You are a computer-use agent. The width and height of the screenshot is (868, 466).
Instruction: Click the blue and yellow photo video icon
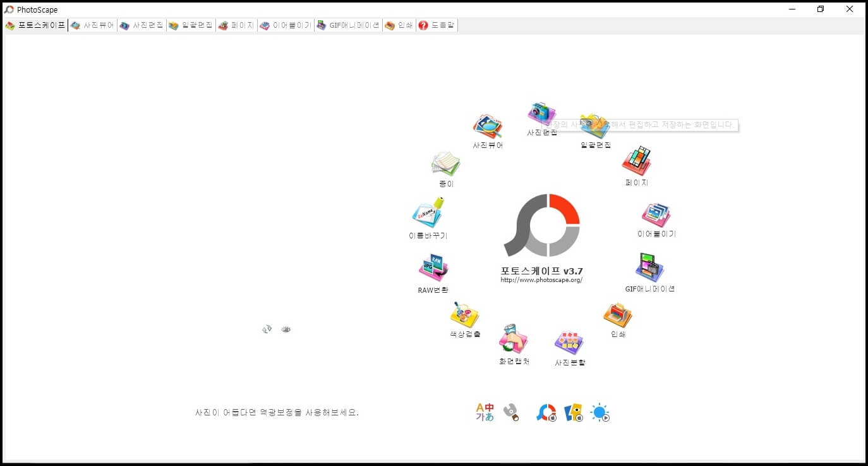pos(574,413)
